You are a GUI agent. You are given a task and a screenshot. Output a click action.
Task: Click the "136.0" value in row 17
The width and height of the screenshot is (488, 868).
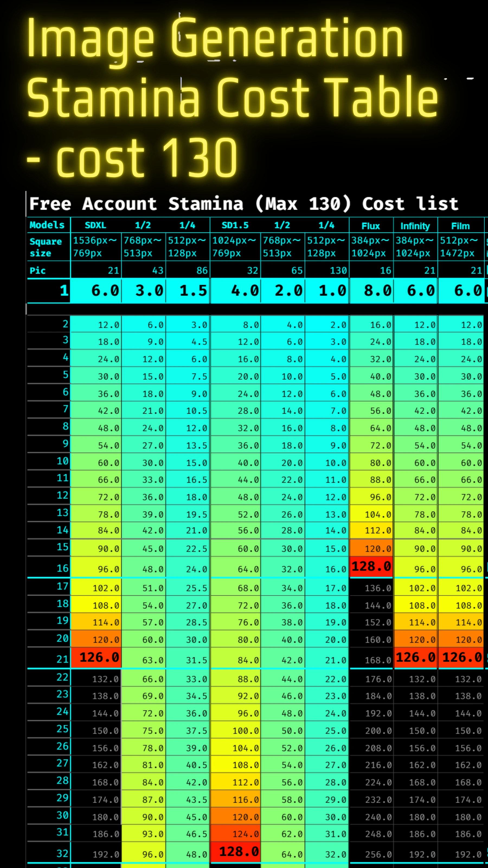[x=378, y=588]
